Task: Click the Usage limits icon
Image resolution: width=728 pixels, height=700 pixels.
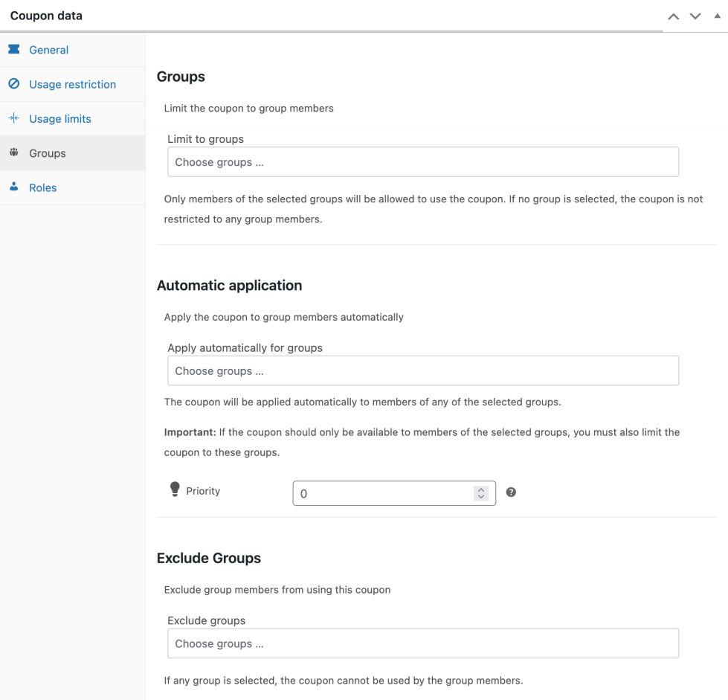Action: (13, 118)
